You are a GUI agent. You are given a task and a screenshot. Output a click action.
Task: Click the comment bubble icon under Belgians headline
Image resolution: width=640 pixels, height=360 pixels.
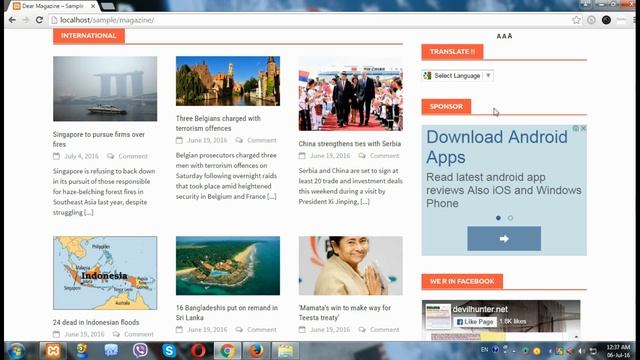239,140
